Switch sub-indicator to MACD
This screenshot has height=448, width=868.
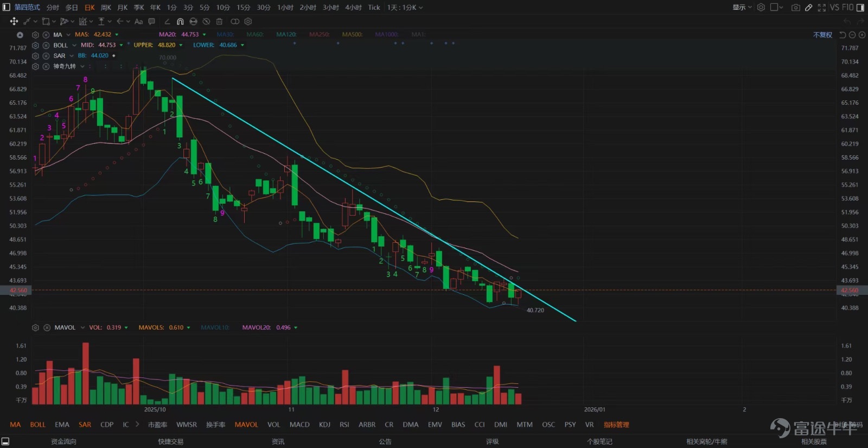(299, 424)
